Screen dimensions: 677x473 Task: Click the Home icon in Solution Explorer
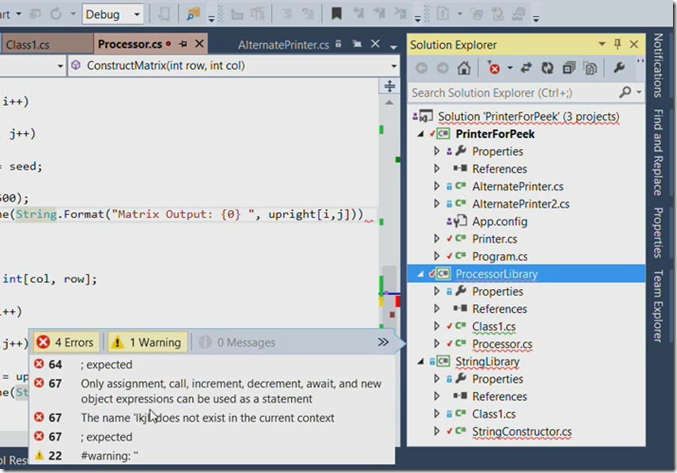464,68
